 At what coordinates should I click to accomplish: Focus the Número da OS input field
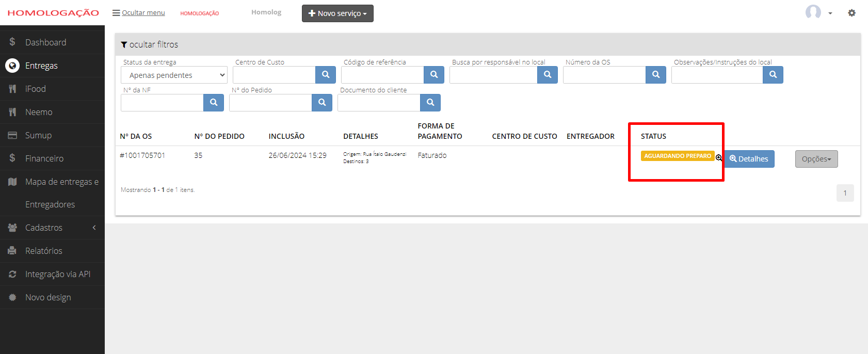click(604, 75)
